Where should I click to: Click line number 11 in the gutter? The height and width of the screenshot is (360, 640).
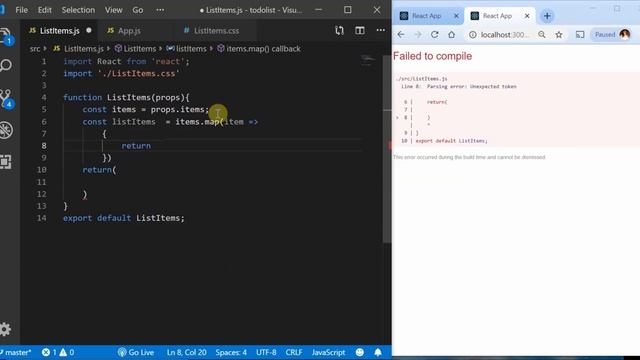[42, 182]
